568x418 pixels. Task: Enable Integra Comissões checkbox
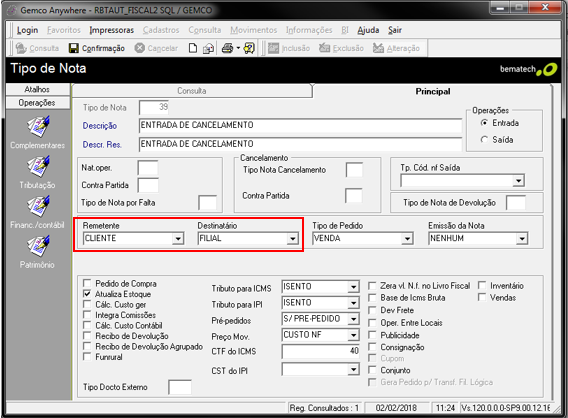[87, 315]
